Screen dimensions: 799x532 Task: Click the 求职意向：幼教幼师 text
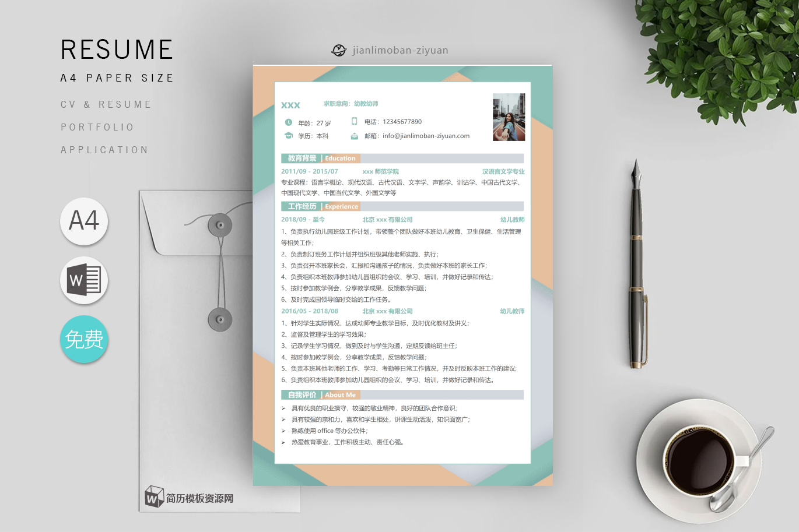pos(351,104)
